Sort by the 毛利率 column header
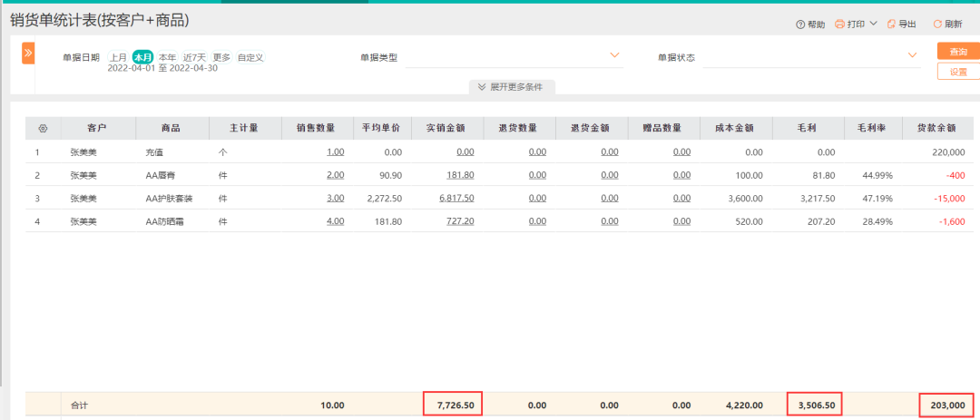The image size is (980, 420). click(x=871, y=129)
